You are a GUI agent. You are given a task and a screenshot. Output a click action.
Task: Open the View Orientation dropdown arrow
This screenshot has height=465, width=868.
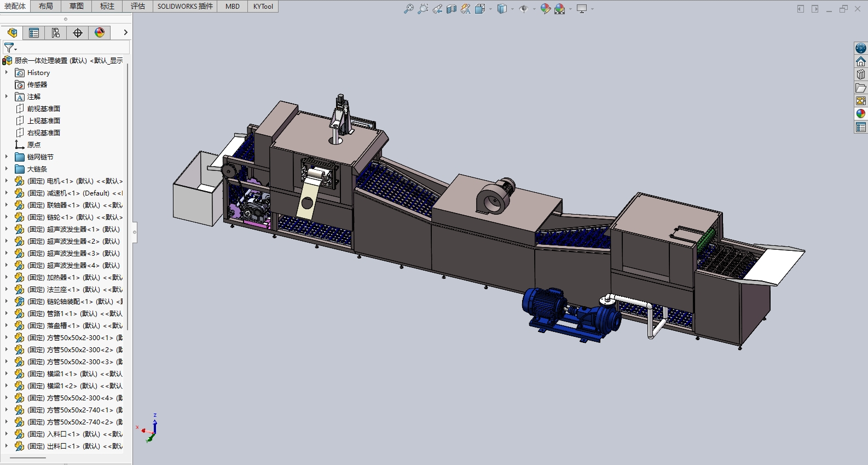coord(490,9)
